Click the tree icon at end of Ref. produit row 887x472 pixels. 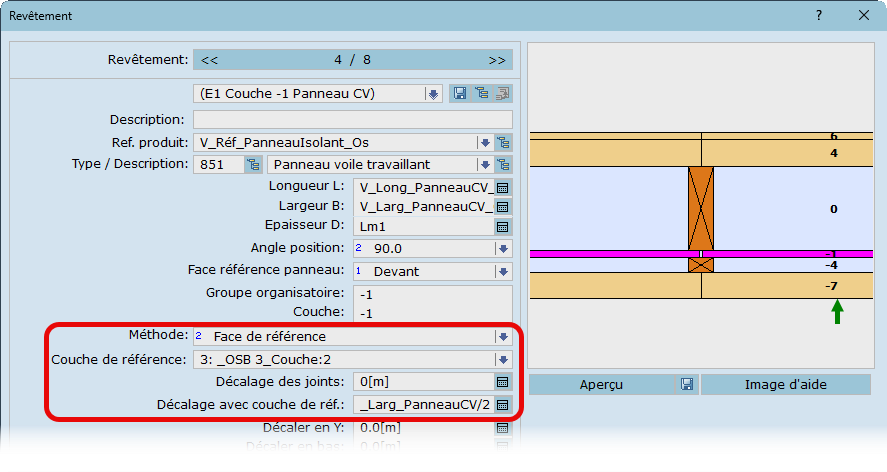pos(503,143)
